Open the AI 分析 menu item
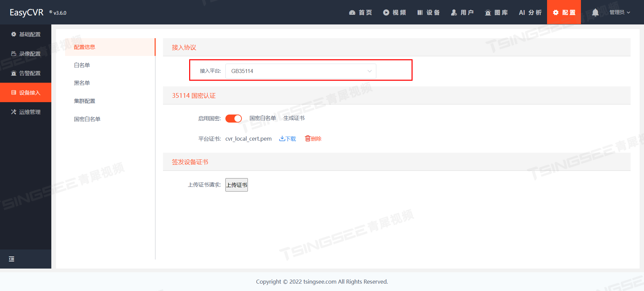This screenshot has width=644, height=291. (530, 12)
